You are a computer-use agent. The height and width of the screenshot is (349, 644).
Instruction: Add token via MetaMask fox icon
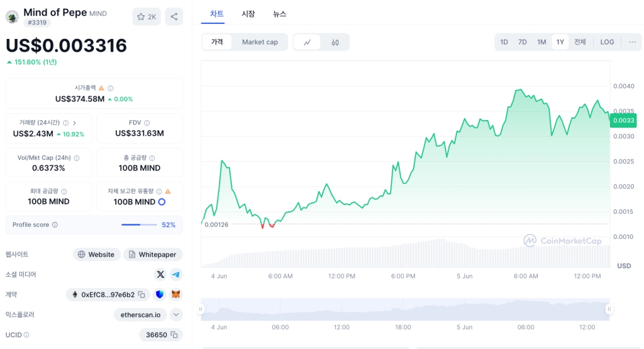click(176, 294)
